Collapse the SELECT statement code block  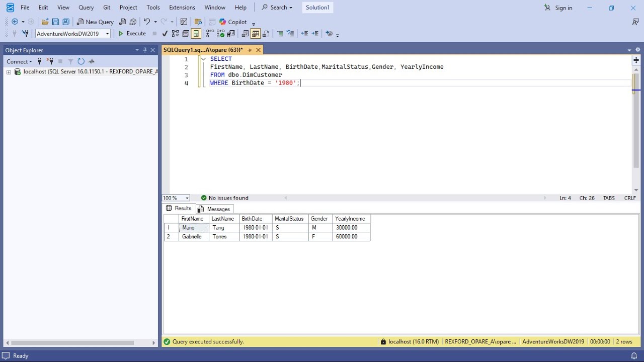(x=203, y=59)
